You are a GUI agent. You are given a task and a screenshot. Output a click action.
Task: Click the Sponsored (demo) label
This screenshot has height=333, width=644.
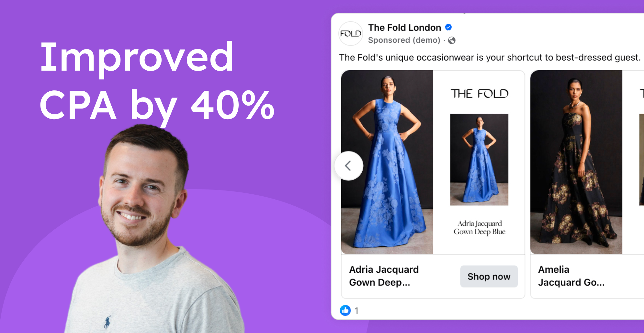coord(404,40)
